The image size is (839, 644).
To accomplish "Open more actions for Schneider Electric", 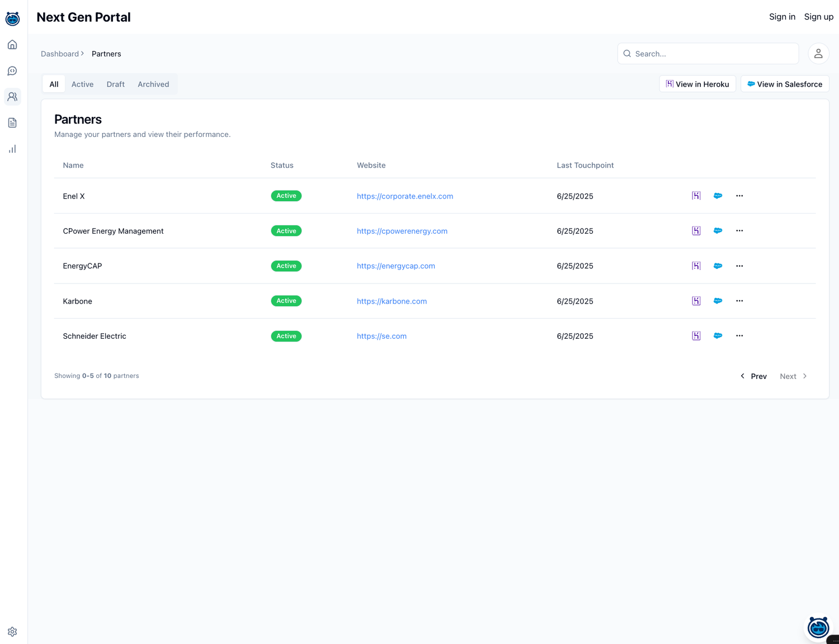I will click(739, 336).
